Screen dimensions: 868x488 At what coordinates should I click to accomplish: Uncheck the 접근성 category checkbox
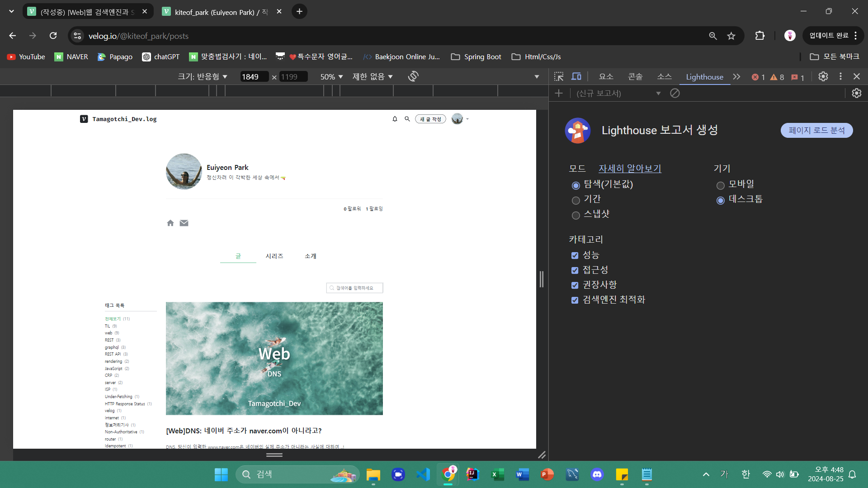[x=575, y=270]
